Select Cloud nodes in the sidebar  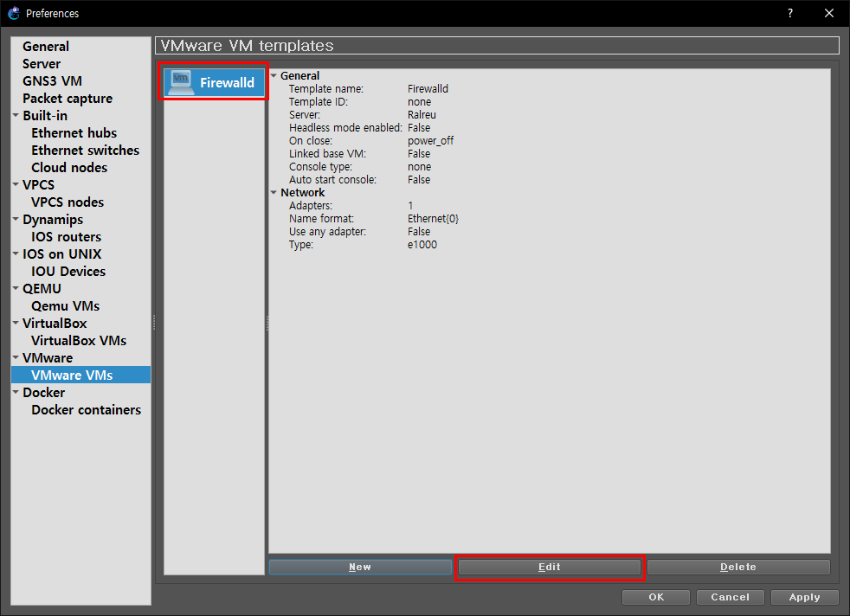tap(69, 167)
